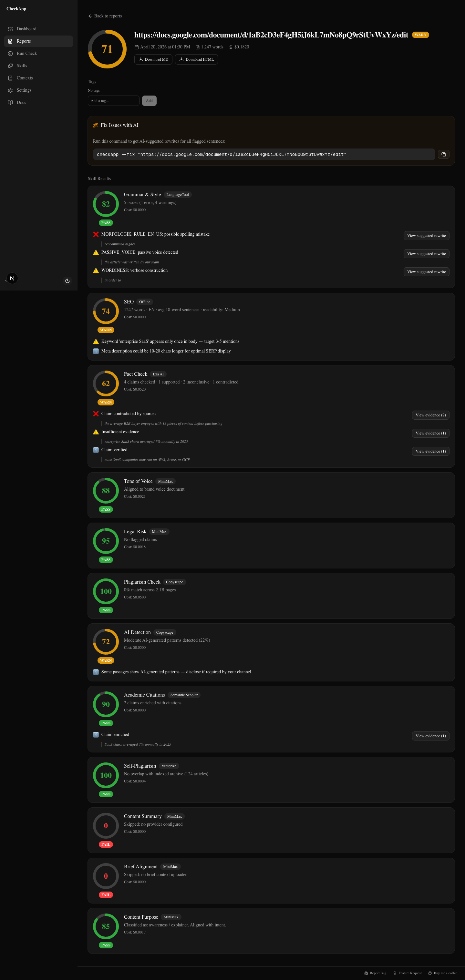Click the Settings gear icon
Viewport: 465px width, 980px height.
(10, 90)
